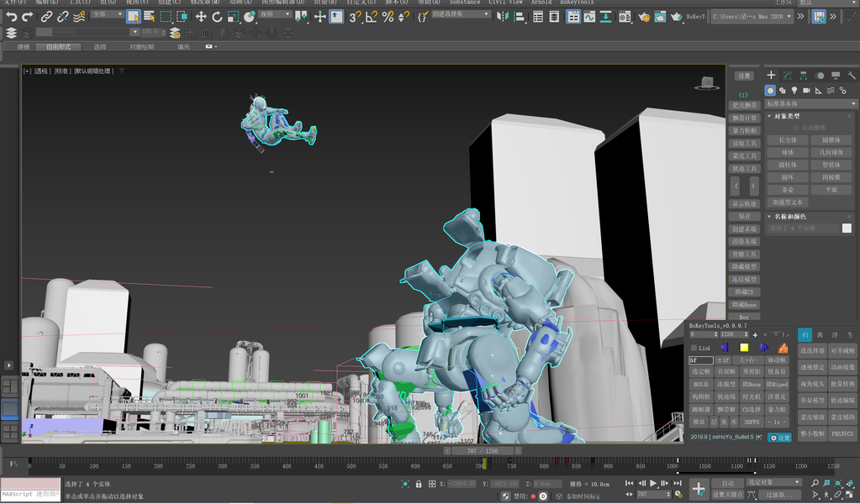The height and width of the screenshot is (504, 860).
Task: Open the Substance menu
Action: 465,3
